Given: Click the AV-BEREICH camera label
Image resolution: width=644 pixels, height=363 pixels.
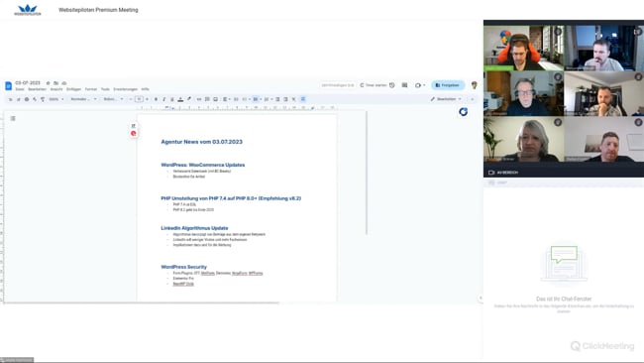Looking at the screenshot, I should pyautogui.click(x=503, y=173).
